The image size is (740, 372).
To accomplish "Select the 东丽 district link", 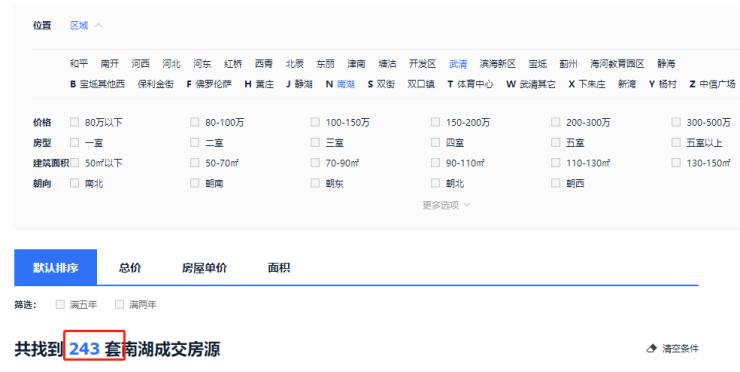I will pos(325,64).
